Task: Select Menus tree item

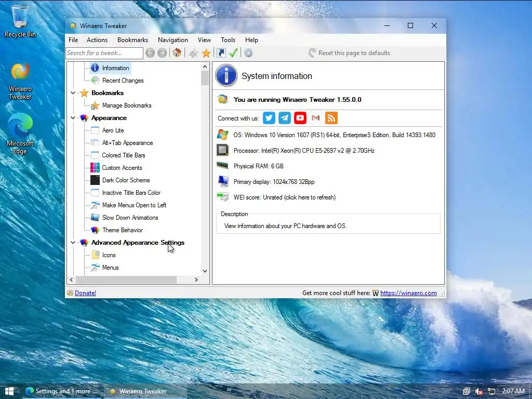Action: (x=110, y=268)
